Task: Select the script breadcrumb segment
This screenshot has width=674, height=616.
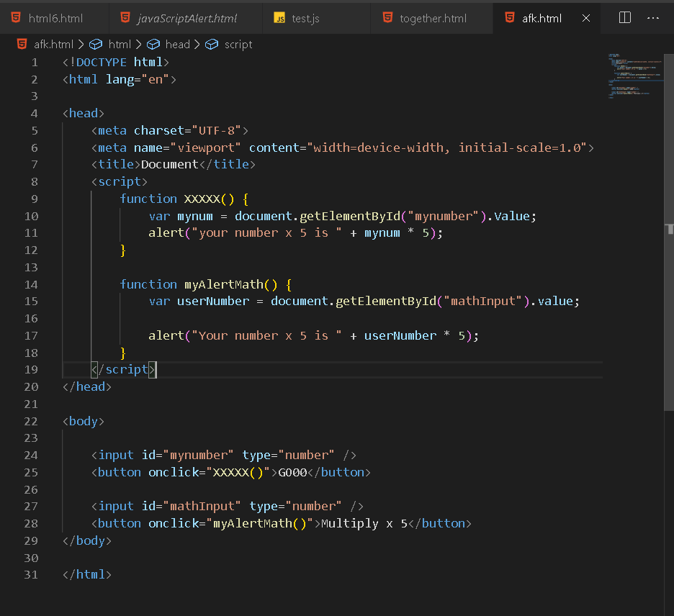Action: [x=238, y=44]
